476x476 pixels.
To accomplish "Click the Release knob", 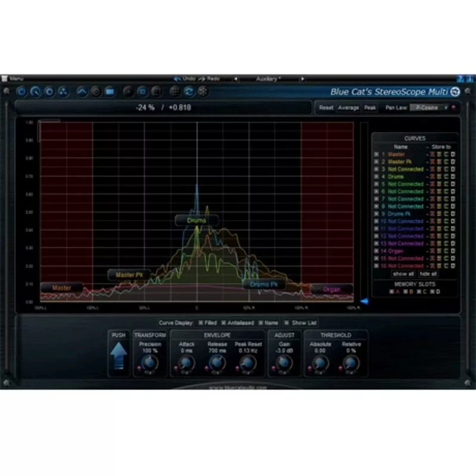I will (217, 363).
